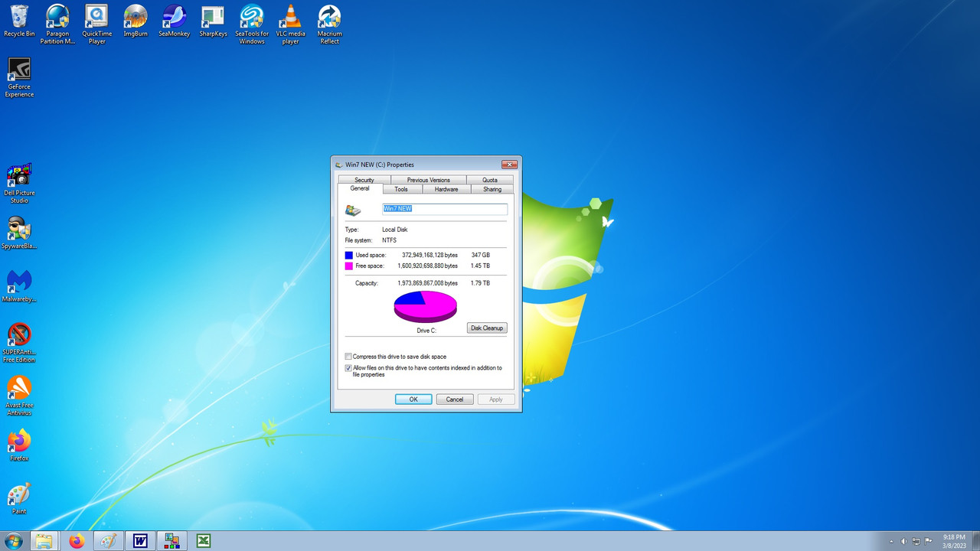Select the Paint shortcut on the desktop
This screenshot has width=980, height=551.
19,497
